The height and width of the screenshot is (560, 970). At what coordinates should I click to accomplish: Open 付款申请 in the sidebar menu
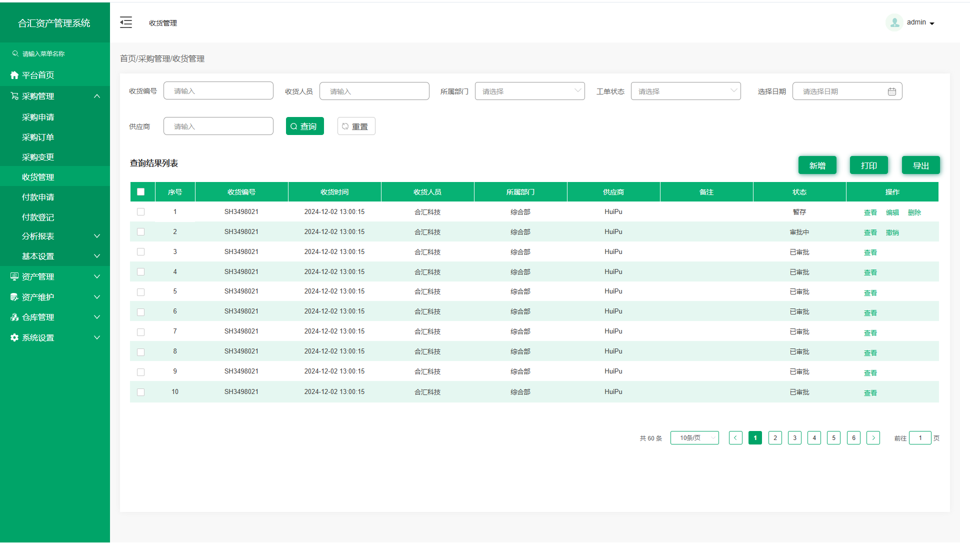click(x=38, y=197)
